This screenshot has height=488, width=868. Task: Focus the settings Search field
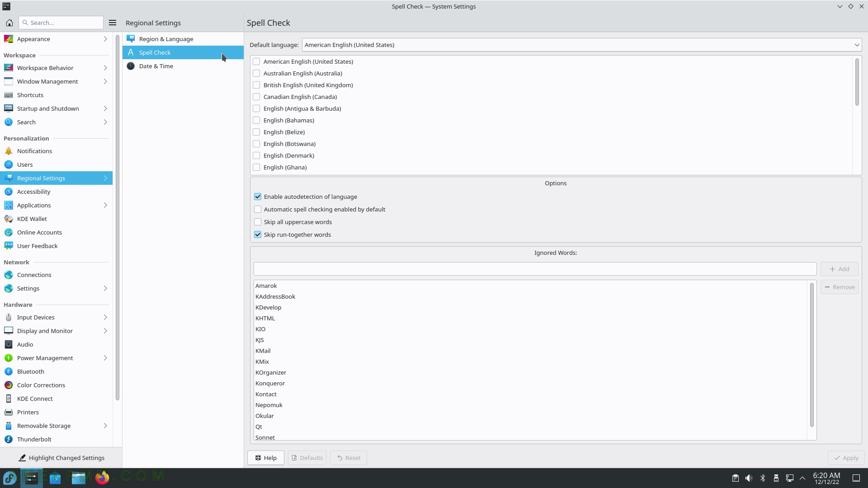coord(61,23)
